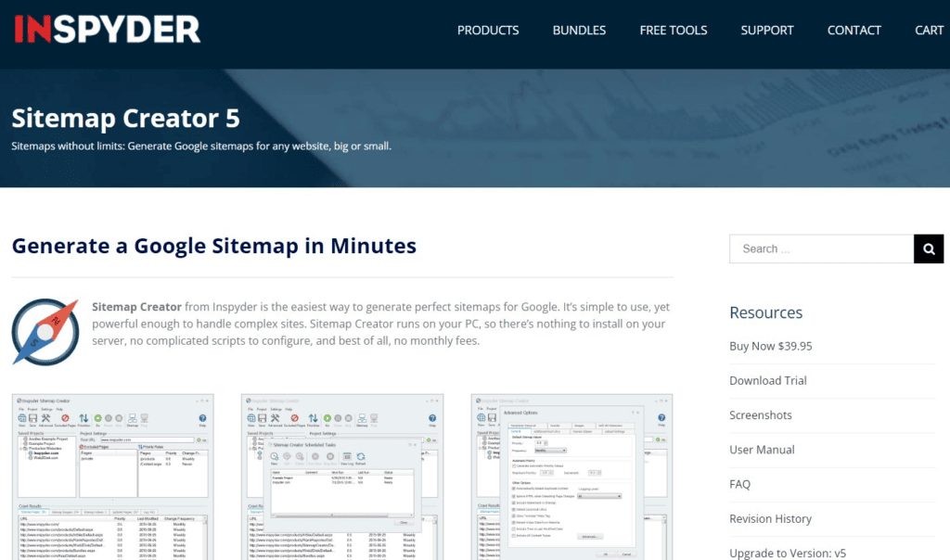Open the Screenshots resource link
Image resolution: width=950 pixels, height=560 pixels.
point(761,415)
